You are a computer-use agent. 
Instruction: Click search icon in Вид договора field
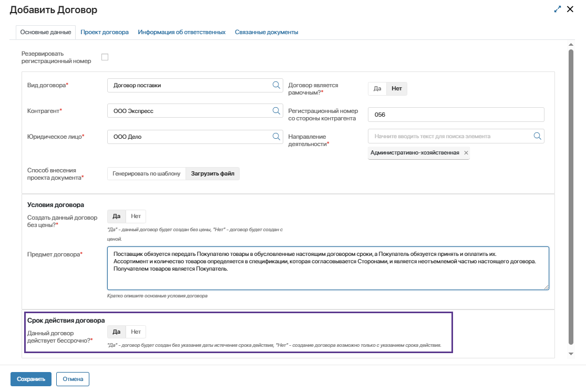(x=276, y=85)
